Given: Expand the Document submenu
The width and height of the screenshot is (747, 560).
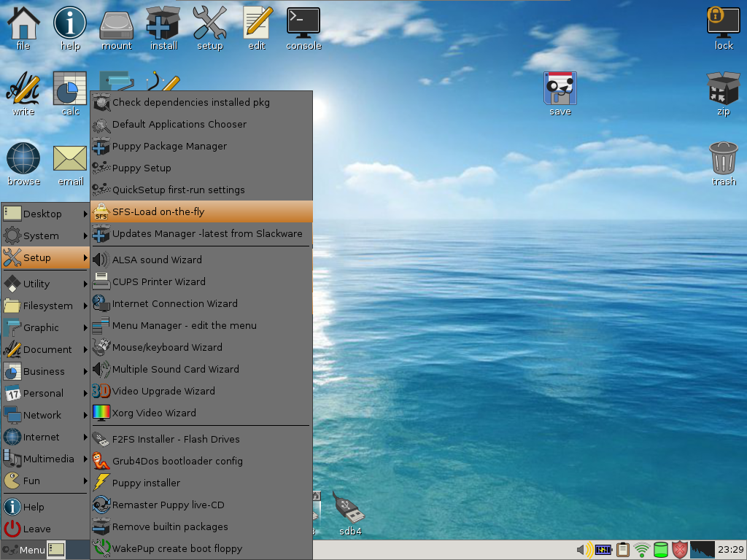Looking at the screenshot, I should click(x=46, y=349).
